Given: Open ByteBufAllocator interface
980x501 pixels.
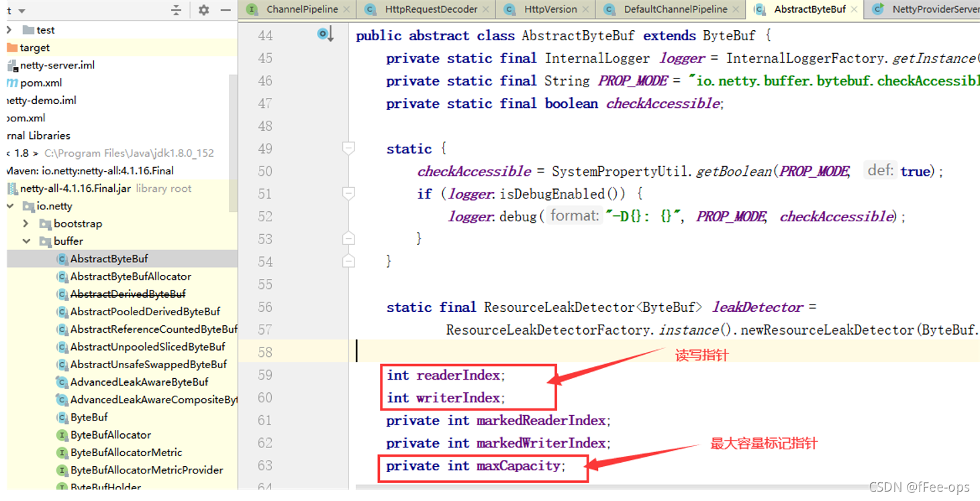Looking at the screenshot, I should pyautogui.click(x=111, y=435).
